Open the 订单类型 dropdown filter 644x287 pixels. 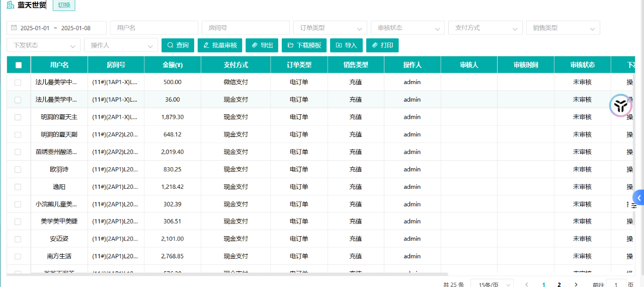pyautogui.click(x=330, y=28)
